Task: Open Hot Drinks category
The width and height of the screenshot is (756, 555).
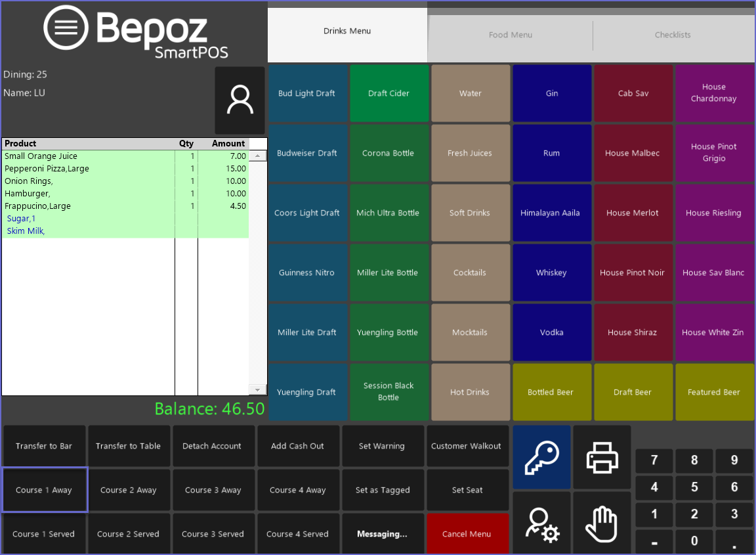Action: pos(470,392)
